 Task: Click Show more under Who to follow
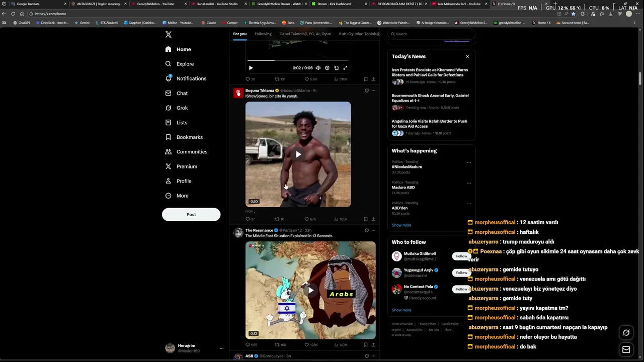pos(401,310)
